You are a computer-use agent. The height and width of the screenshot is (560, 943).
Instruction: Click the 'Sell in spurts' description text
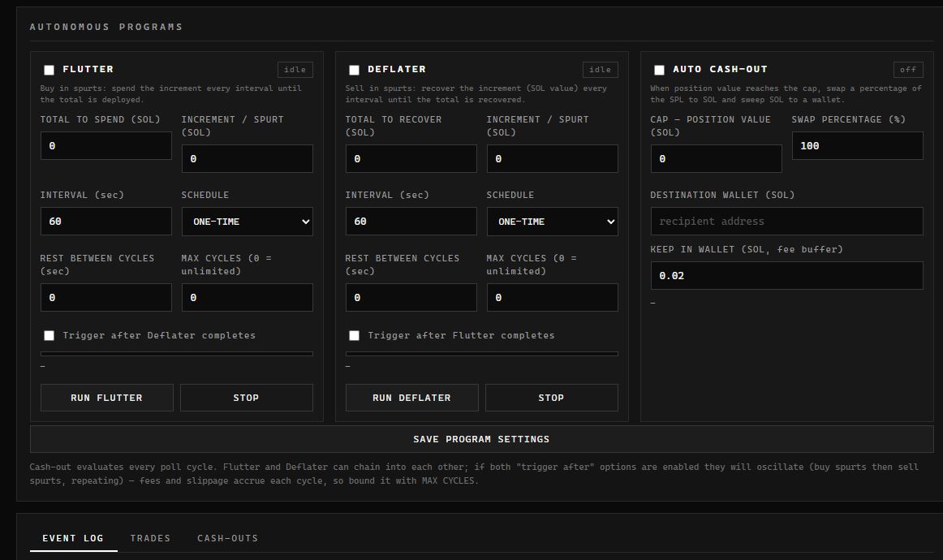click(476, 94)
